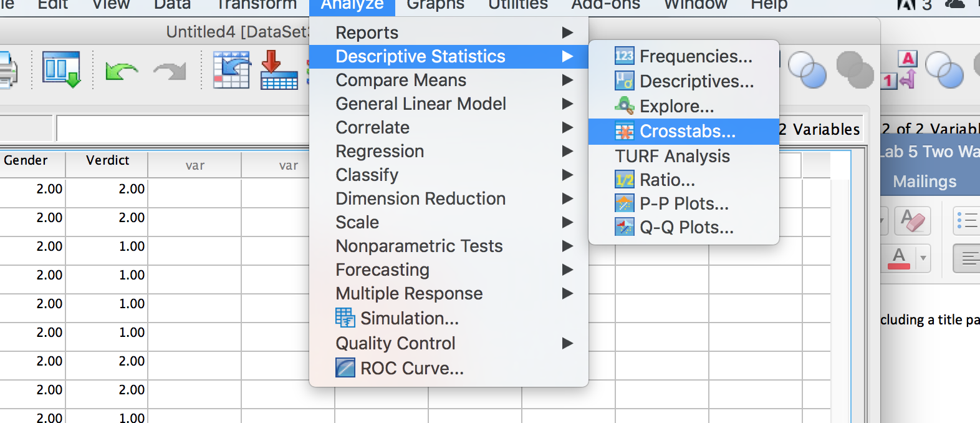Open the Window menu

tap(695, 6)
